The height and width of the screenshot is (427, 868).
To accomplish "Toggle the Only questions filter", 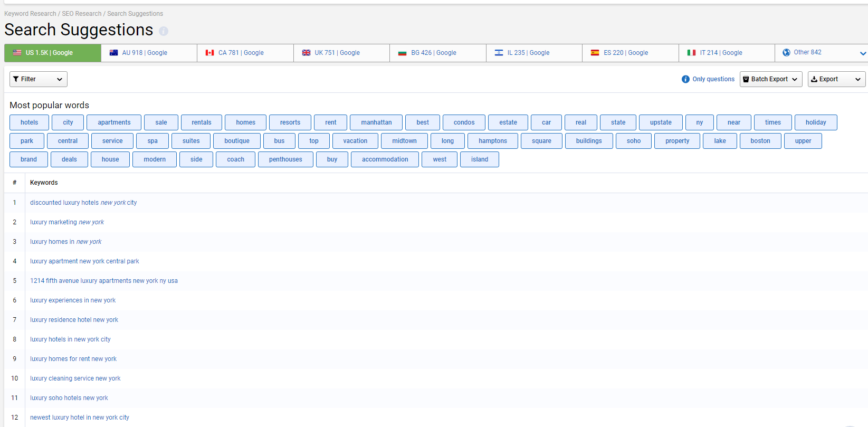I will (x=713, y=79).
